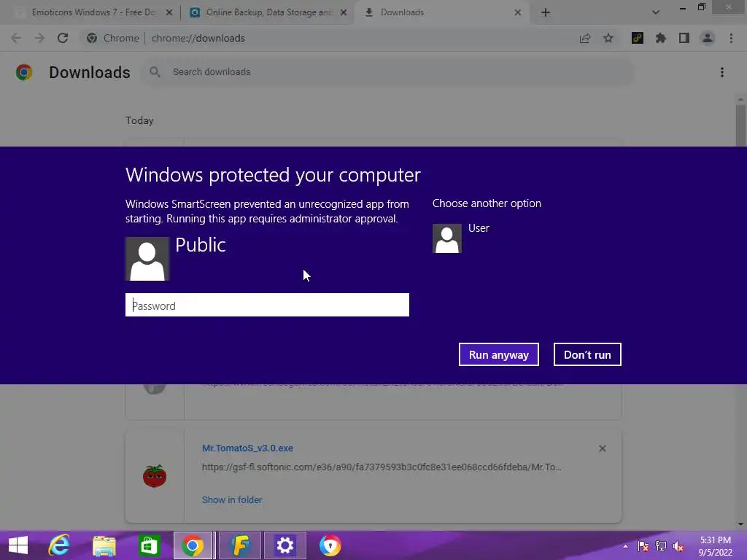Viewport: 747px width, 560px height.
Task: Switch to Online Backup, Data Storage tab
Action: click(268, 12)
